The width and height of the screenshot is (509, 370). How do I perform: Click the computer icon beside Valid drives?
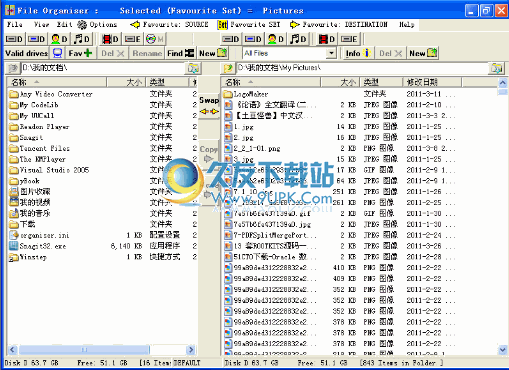(57, 53)
